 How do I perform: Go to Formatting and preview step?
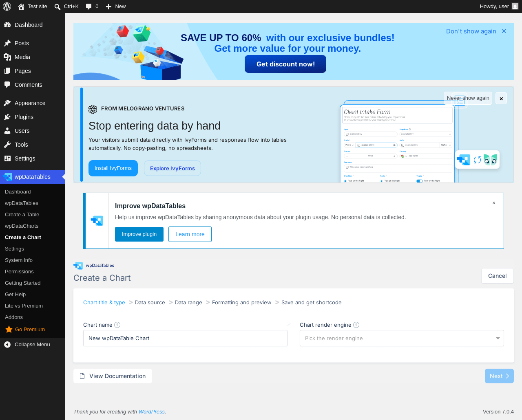pyautogui.click(x=241, y=302)
